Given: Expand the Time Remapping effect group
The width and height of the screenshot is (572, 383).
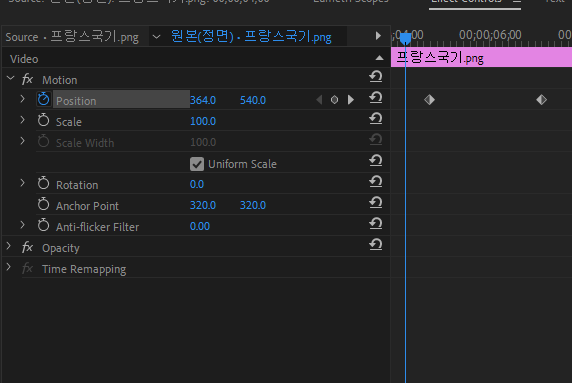Looking at the screenshot, I should coord(8,267).
